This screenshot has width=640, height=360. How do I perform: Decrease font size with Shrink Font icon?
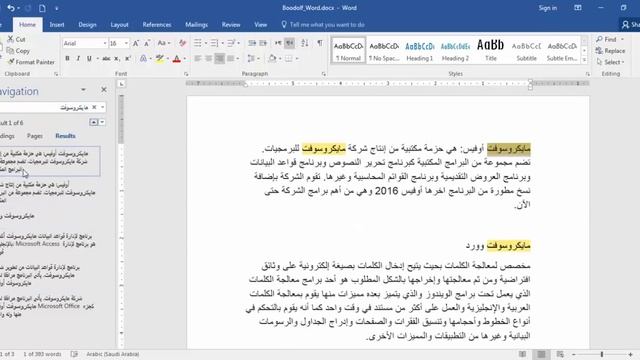(x=147, y=43)
